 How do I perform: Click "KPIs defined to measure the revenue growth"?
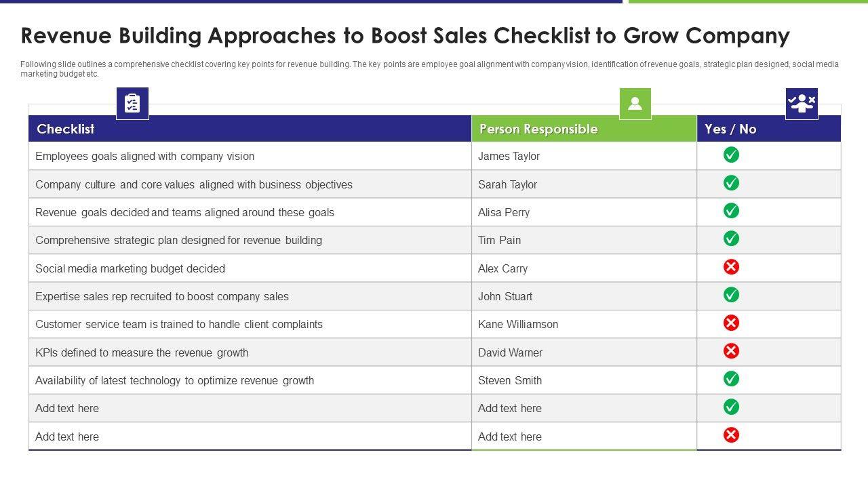[x=142, y=352]
